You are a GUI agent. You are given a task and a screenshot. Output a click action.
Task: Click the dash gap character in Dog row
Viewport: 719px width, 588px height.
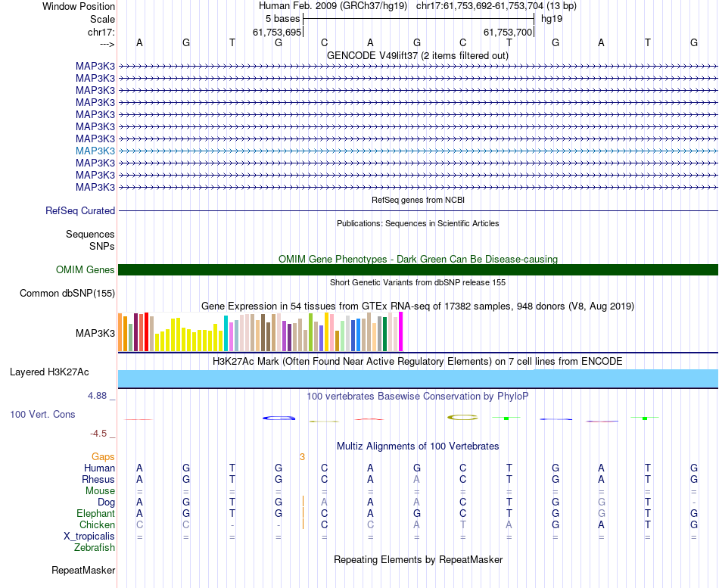tap(694, 502)
